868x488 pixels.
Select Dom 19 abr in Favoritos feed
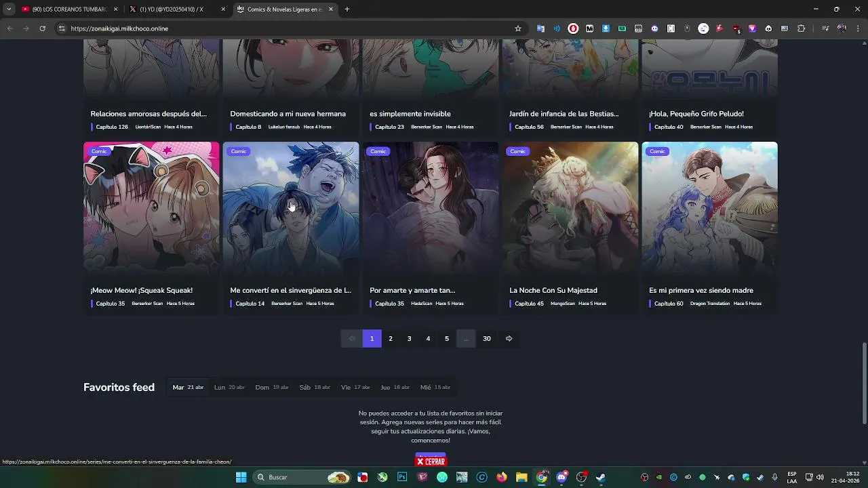[272, 387]
